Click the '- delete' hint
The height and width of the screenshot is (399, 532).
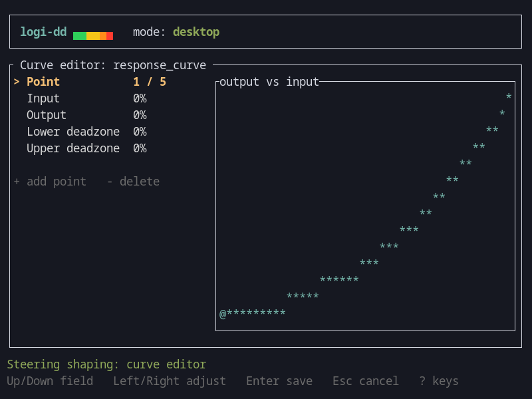133,182
